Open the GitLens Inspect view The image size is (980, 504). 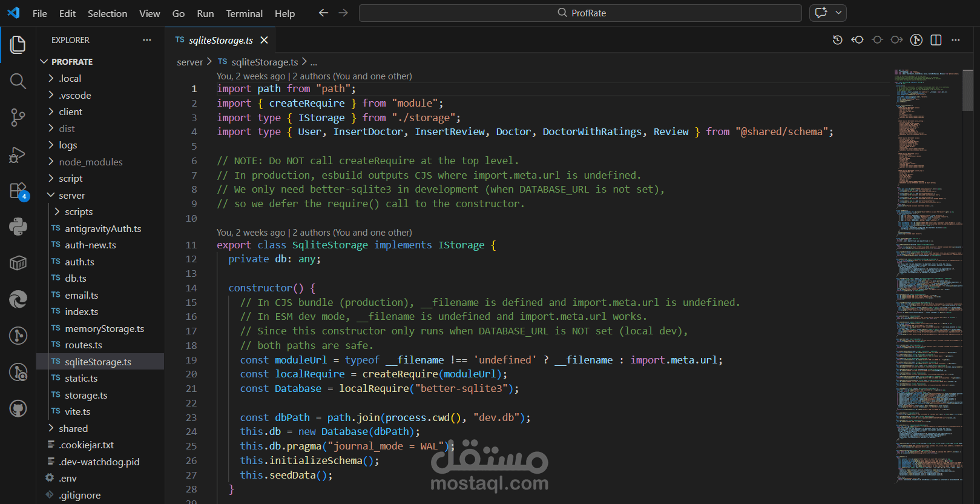[18, 372]
